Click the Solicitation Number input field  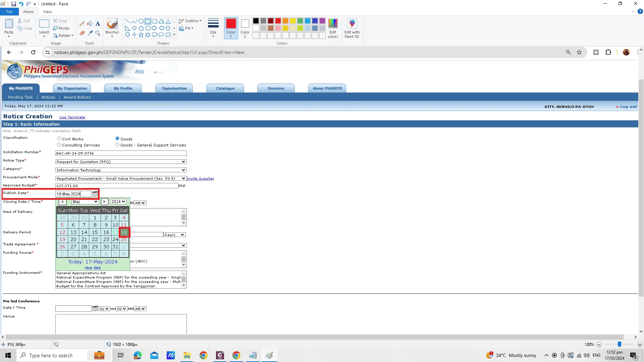[121, 153]
